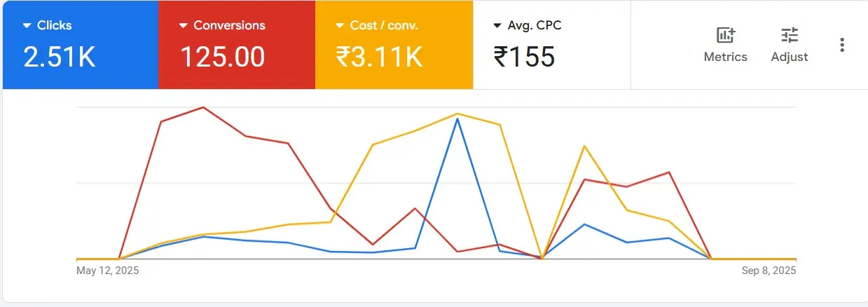Click the blue Clicks line's tallest peak
Image resolution: width=868 pixels, height=307 pixels.
pos(457,118)
